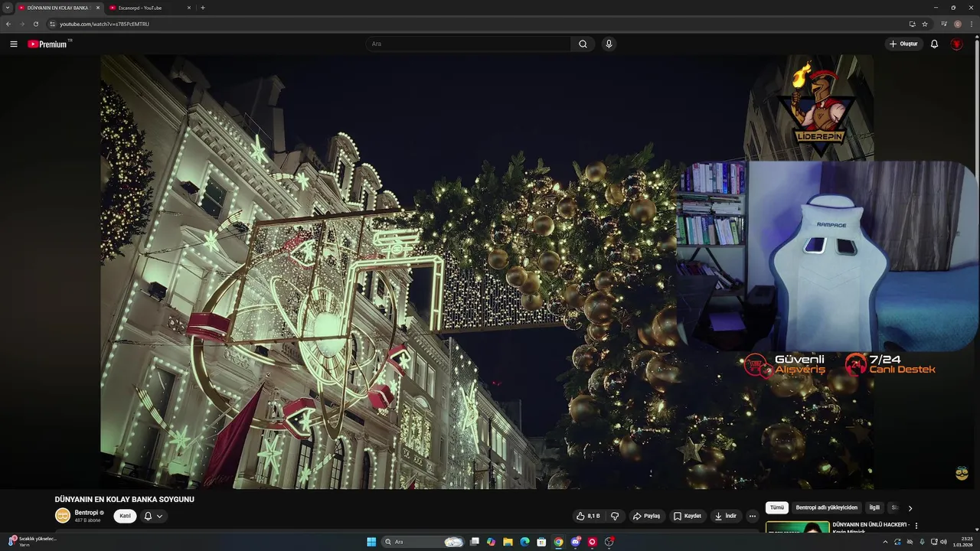The image size is (980, 551).
Task: Like the video with thumbs up
Action: [x=589, y=516]
